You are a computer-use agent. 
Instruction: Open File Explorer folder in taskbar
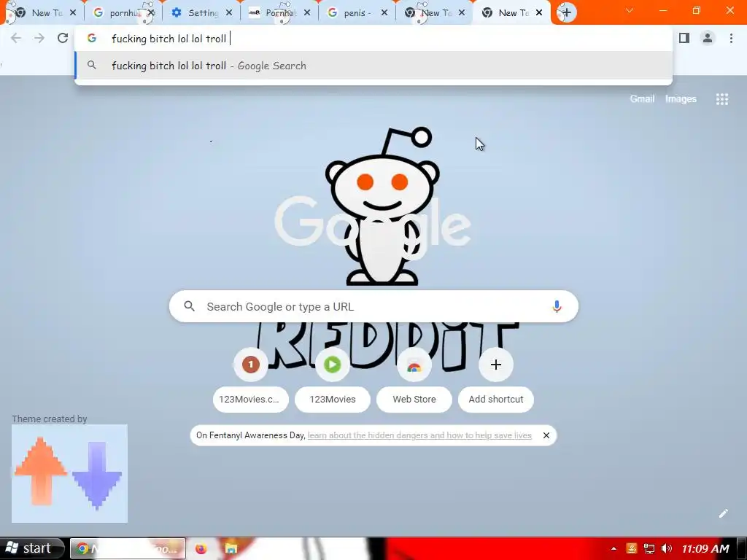pos(231,548)
